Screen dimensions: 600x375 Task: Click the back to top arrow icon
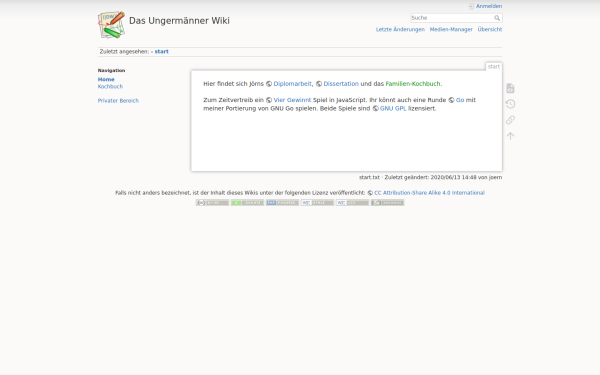(510, 135)
